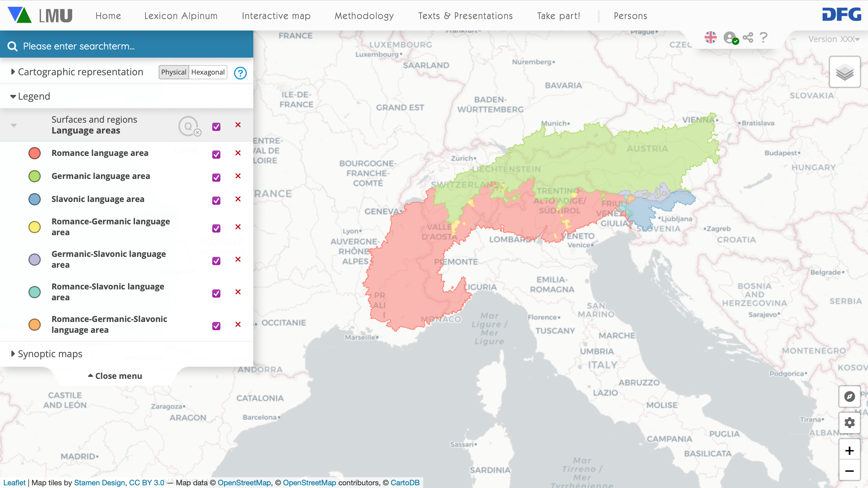This screenshot has height=488, width=868.
Task: Switch cartographic representation to Hexagonal
Action: [x=208, y=72]
